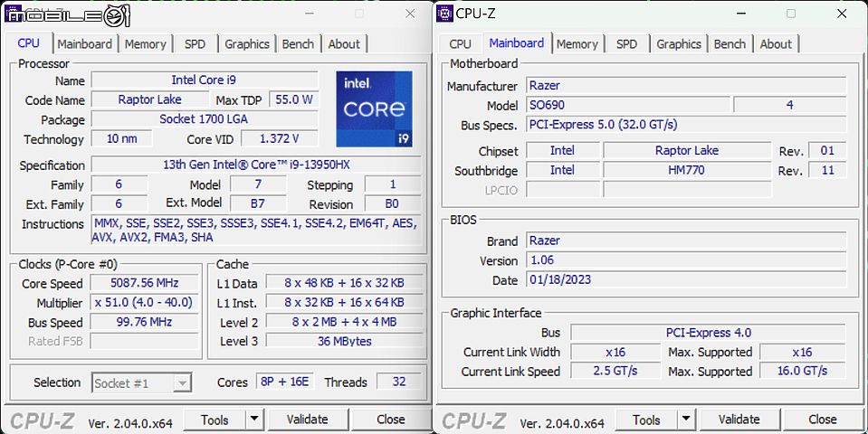The image size is (868, 434).
Task: Click Bus Speed value '99.76 MHz'
Action: click(145, 322)
